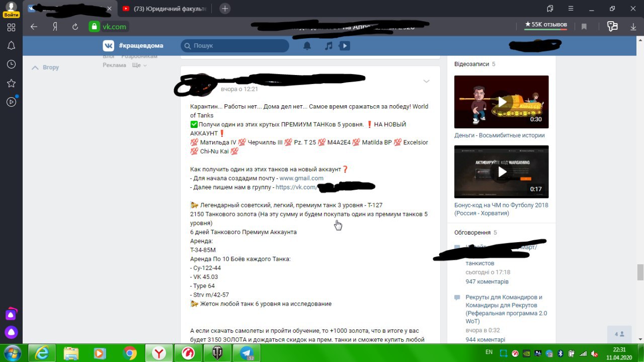Open browser tab manager icon
Viewport: 644px width, 362px height.
pyautogui.click(x=550, y=9)
